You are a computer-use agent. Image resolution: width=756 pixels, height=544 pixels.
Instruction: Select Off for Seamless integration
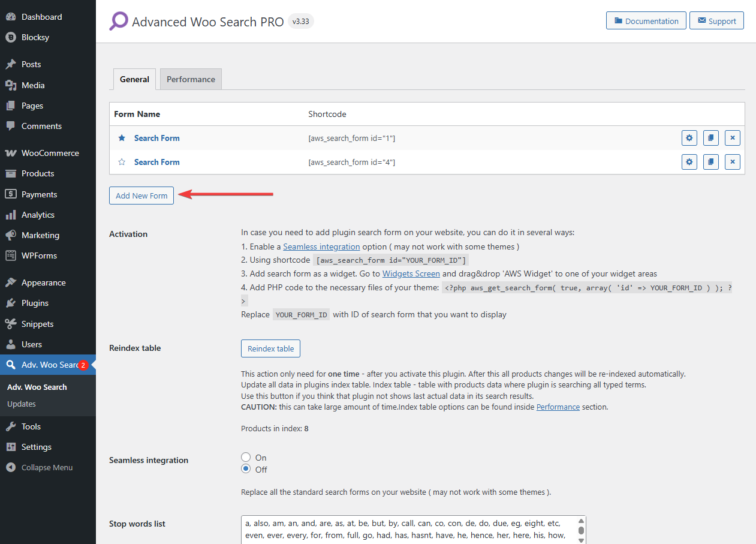(x=246, y=470)
